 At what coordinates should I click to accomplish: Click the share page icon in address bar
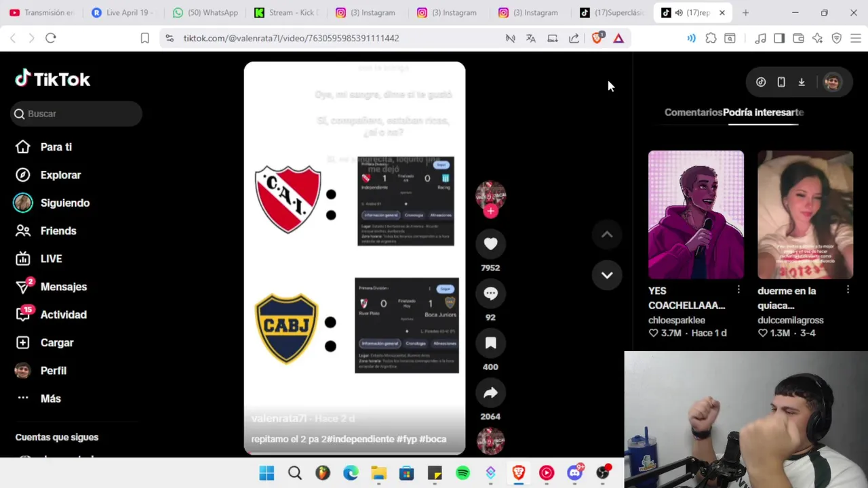574,38
